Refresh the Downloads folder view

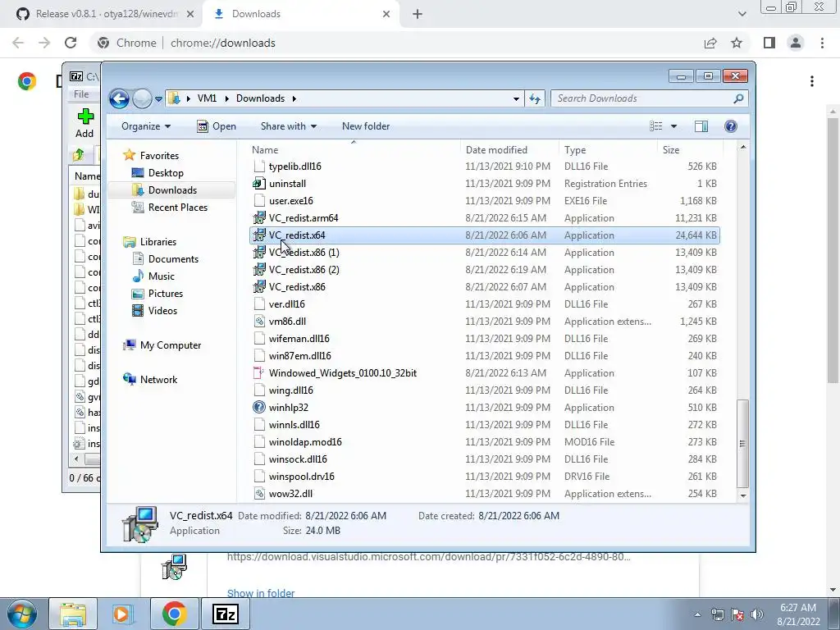[535, 98]
